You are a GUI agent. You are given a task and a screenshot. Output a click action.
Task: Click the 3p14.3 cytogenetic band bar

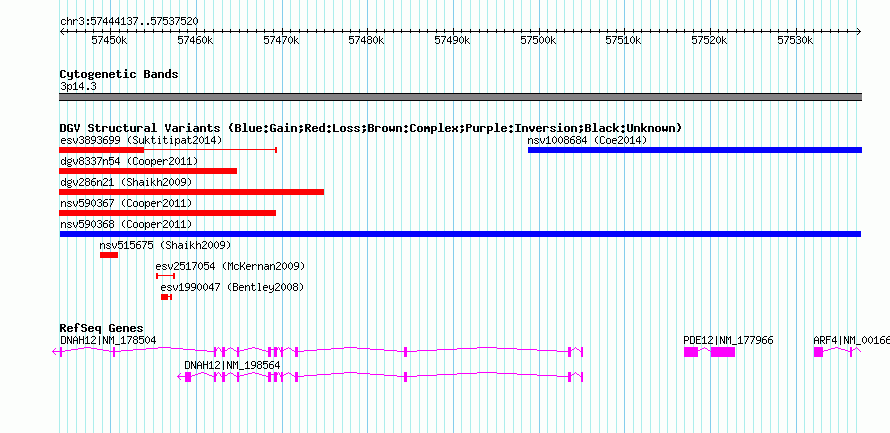460,97
